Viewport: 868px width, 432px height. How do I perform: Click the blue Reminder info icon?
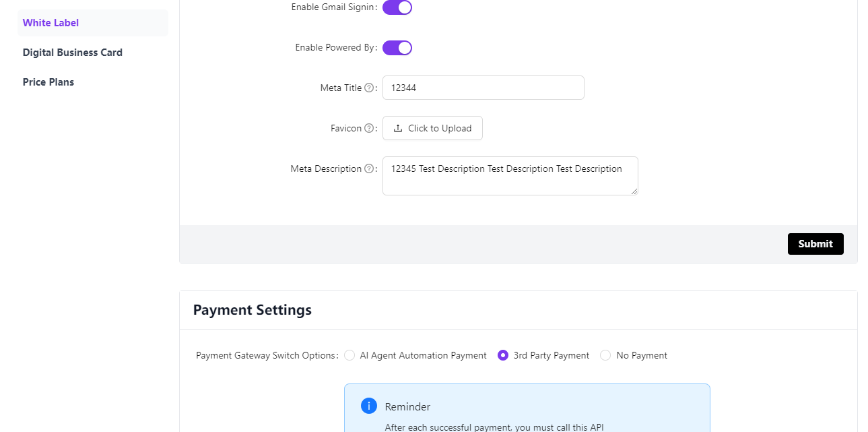tap(368, 406)
